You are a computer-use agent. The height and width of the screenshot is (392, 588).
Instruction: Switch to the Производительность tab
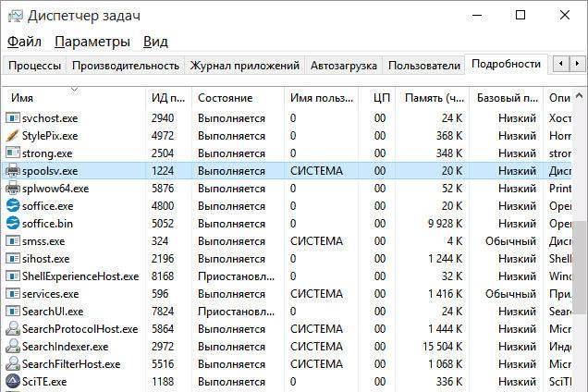[126, 66]
